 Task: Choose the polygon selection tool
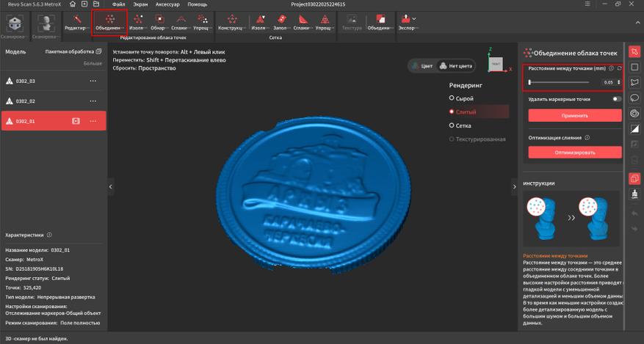pyautogui.click(x=634, y=82)
